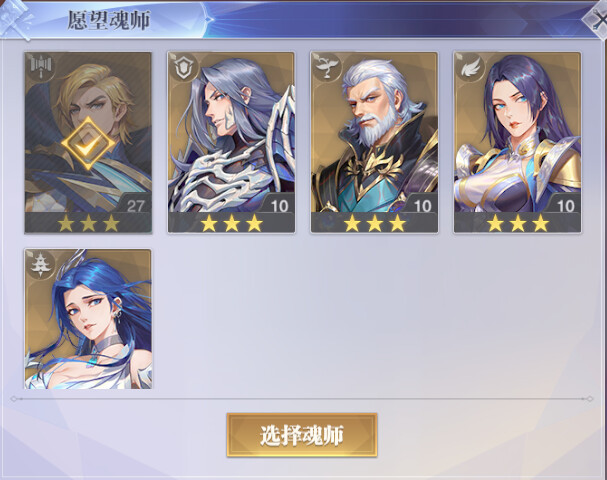Select the blue-haired woman hero card
The height and width of the screenshot is (480, 607).
[88, 319]
